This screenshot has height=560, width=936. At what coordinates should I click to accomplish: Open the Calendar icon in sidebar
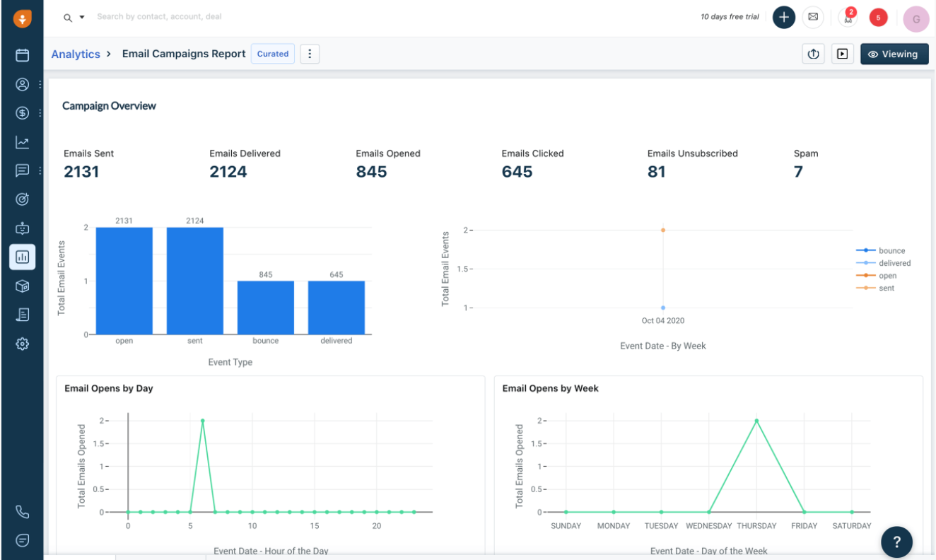(x=22, y=55)
